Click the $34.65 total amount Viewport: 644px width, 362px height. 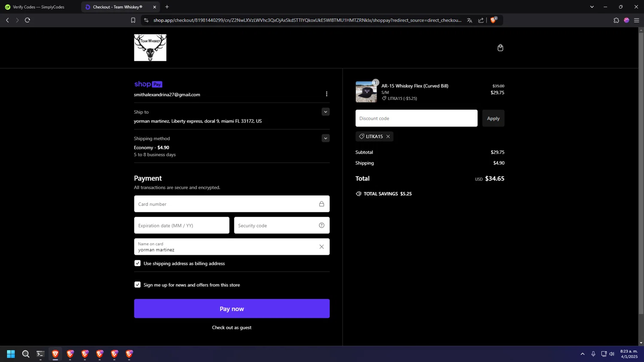495,178
